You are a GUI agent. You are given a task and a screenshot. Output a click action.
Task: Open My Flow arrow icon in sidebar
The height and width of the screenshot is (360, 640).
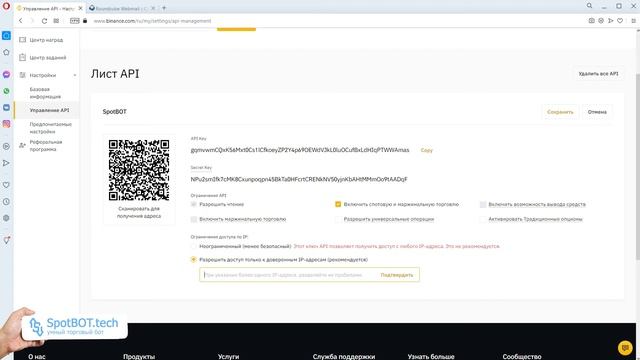pos(6,163)
